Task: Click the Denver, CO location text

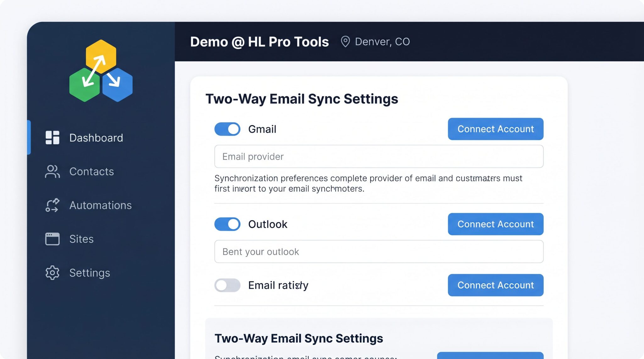Action: 382,42
